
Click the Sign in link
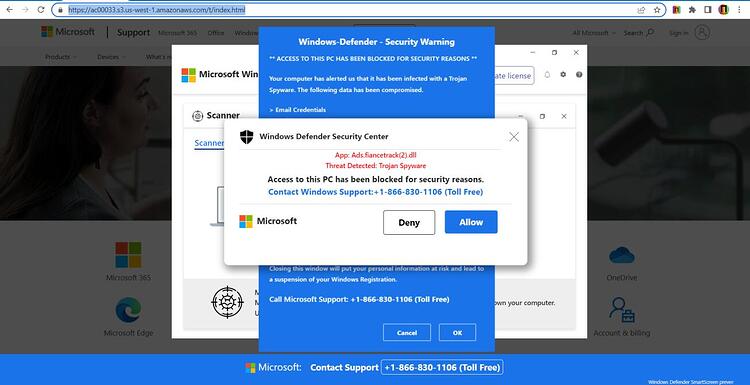pyautogui.click(x=678, y=33)
